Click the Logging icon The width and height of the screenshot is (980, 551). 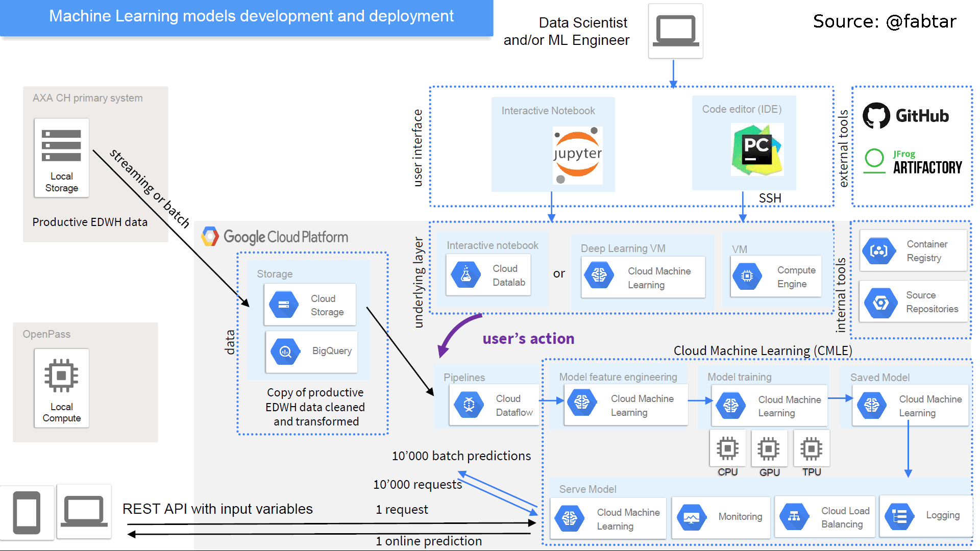(x=900, y=516)
